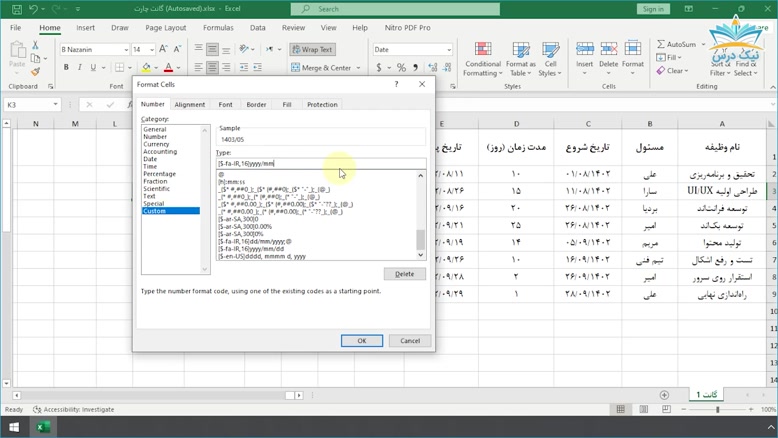The width and height of the screenshot is (778, 438).
Task: Toggle Middle Align vertical alignment
Action: tap(212, 49)
